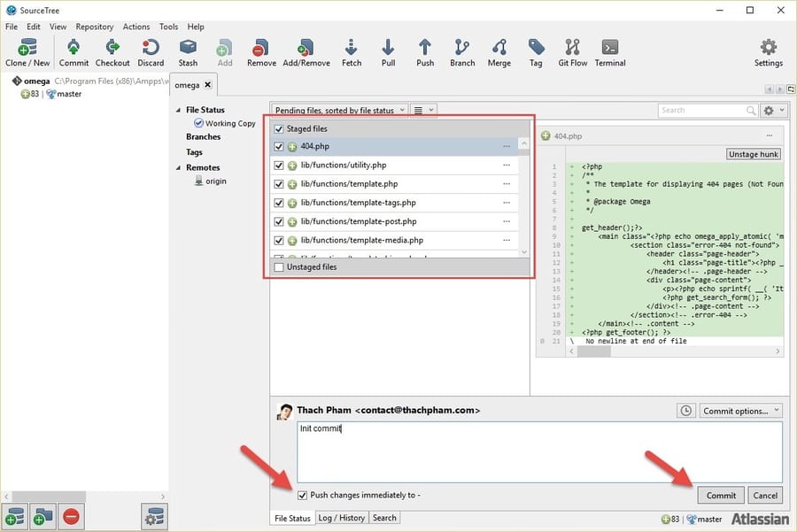Toggle Push changes immediately checkbox
Image resolution: width=797 pixels, height=532 pixels.
303,495
